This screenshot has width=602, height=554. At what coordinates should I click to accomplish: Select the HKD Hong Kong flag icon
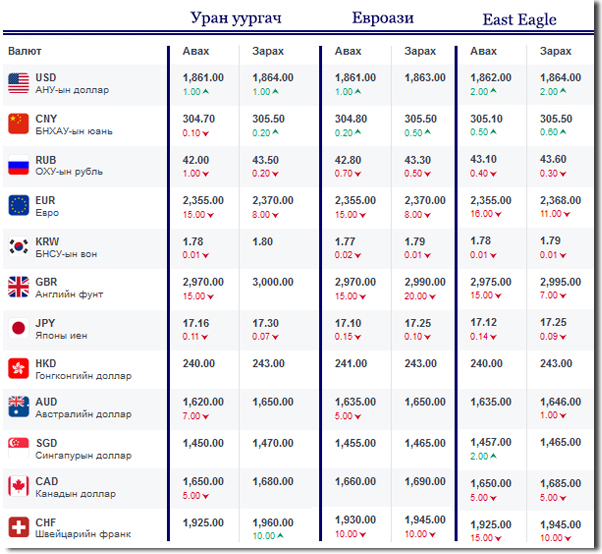(x=18, y=369)
